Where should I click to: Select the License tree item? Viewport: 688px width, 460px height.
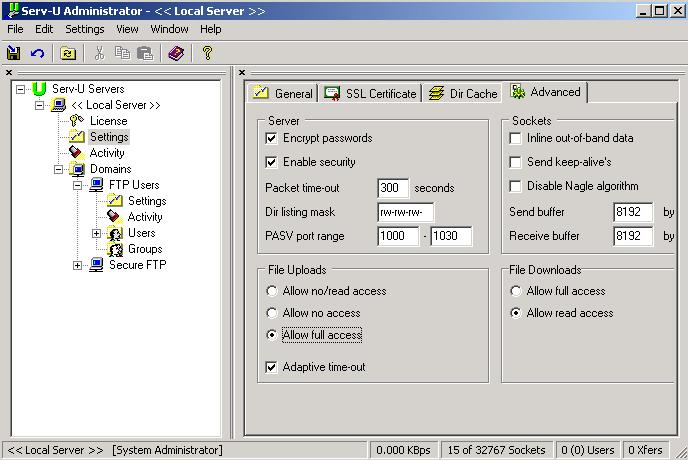(109, 121)
